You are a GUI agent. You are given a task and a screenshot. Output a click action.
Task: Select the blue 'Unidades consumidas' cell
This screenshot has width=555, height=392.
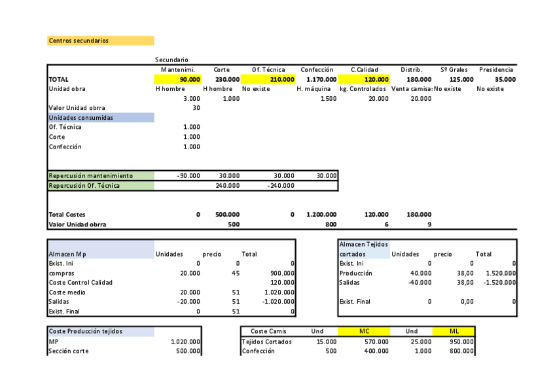click(100, 118)
